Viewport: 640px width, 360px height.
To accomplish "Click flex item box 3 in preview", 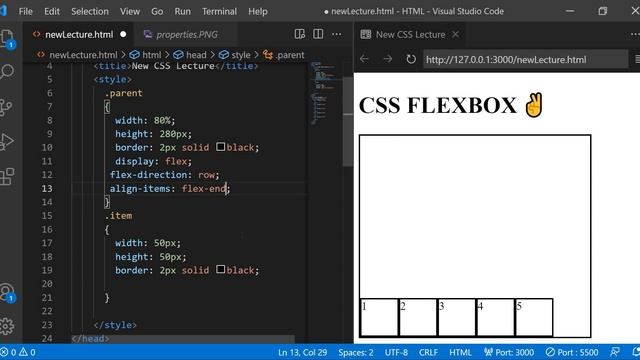I will [x=456, y=318].
